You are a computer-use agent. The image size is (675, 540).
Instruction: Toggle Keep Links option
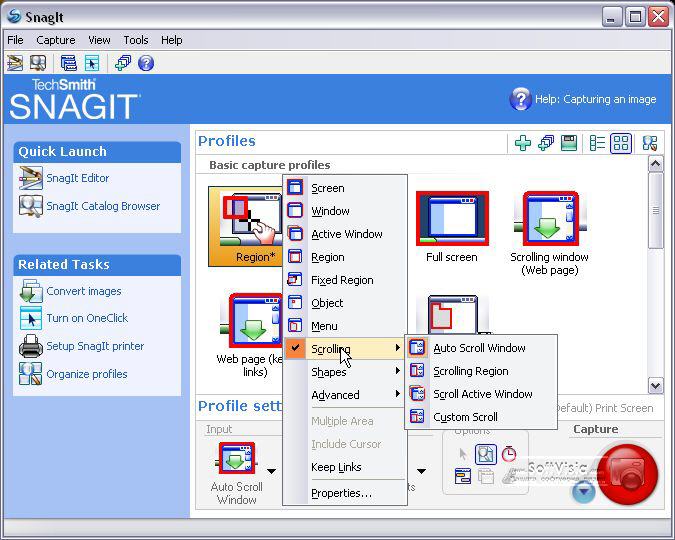pyautogui.click(x=345, y=467)
